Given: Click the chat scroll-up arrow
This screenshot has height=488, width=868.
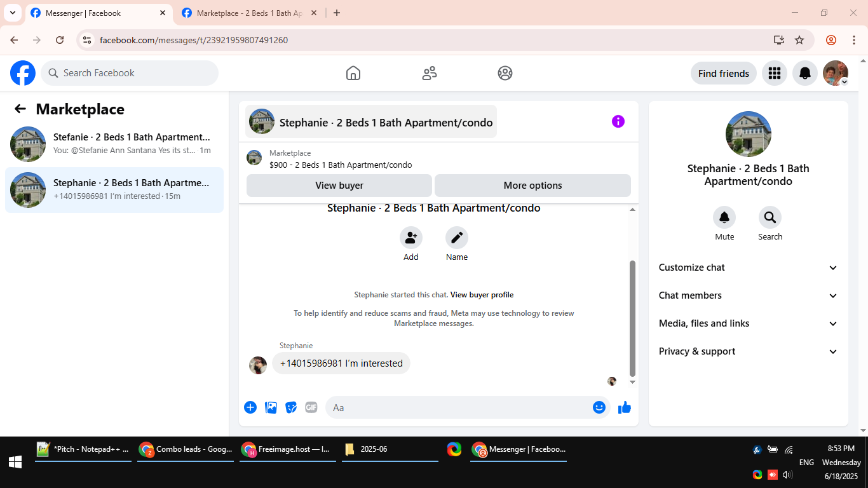Looking at the screenshot, I should (632, 210).
